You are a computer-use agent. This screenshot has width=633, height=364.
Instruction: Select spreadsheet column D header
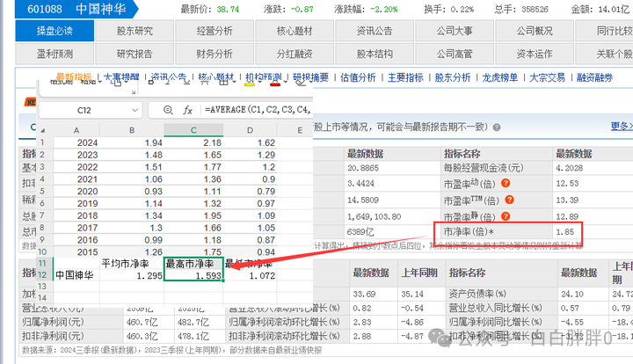point(250,130)
